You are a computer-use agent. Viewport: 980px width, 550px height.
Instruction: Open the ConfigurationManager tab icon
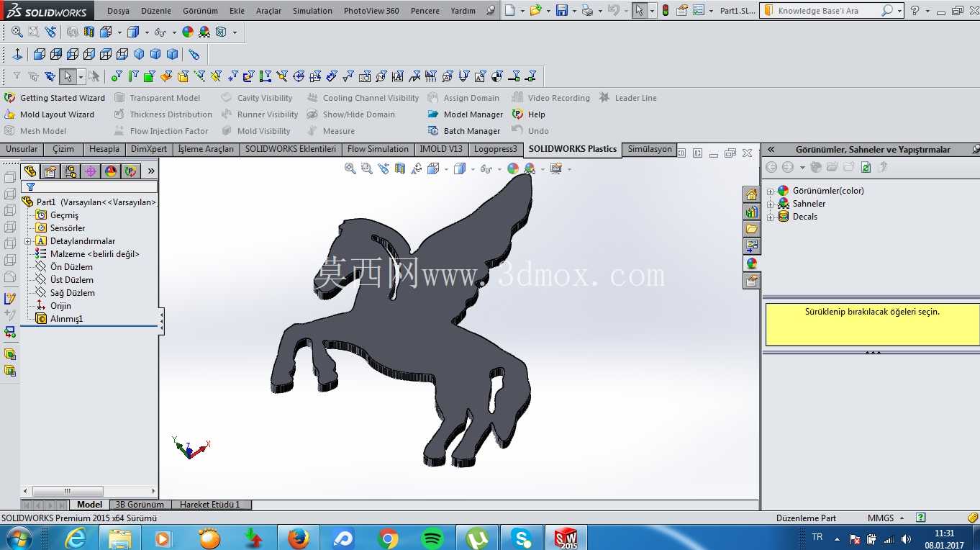click(x=70, y=171)
